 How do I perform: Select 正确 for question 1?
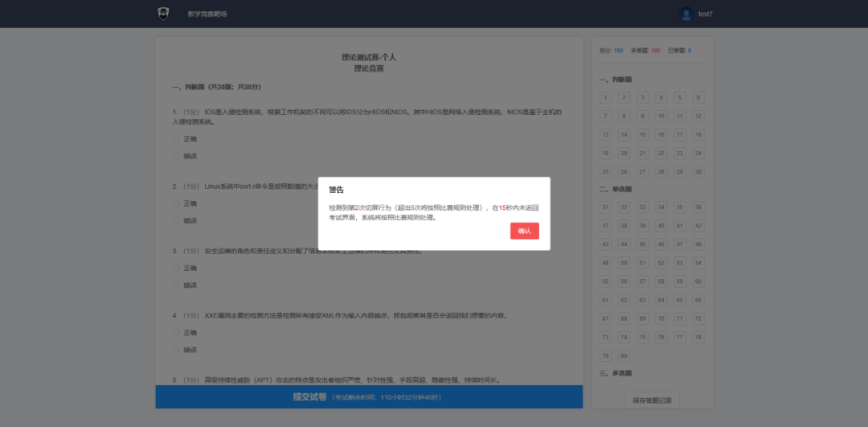click(177, 138)
